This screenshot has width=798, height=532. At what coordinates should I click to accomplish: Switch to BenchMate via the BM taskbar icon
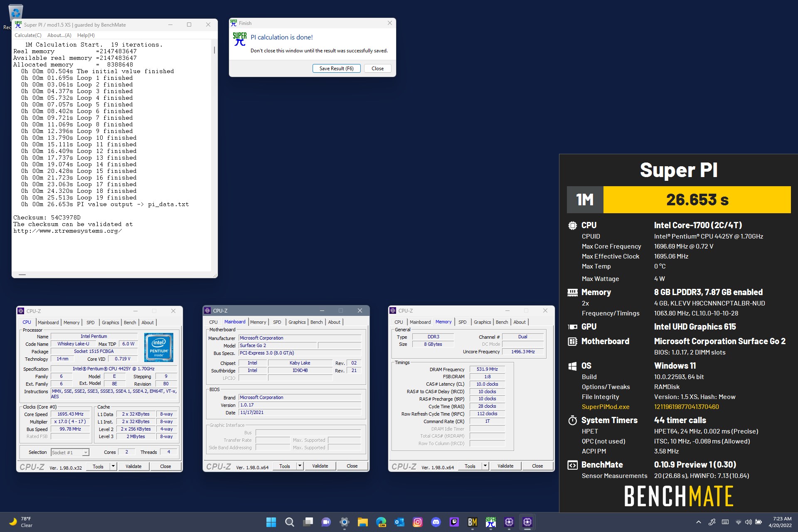click(x=473, y=522)
